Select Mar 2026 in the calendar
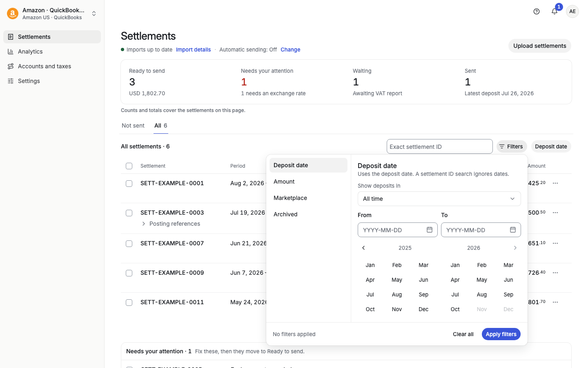 click(x=508, y=265)
